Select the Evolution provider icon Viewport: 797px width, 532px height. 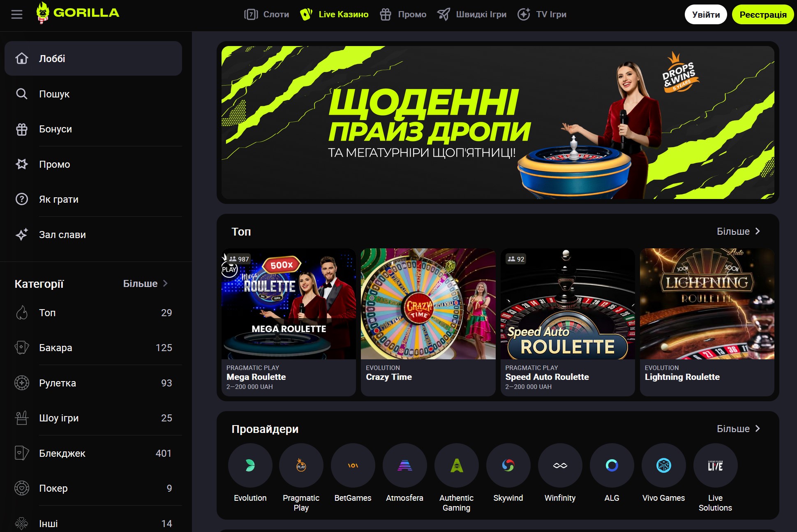(x=250, y=465)
